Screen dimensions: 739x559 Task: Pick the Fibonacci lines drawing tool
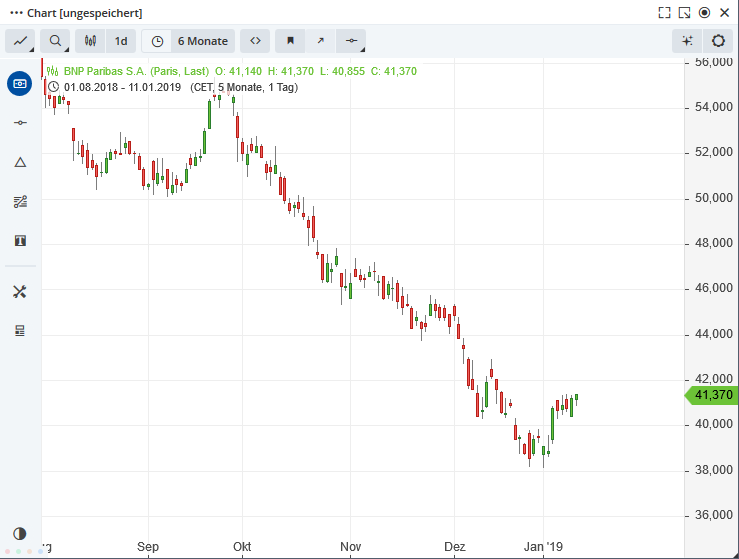coord(19,202)
